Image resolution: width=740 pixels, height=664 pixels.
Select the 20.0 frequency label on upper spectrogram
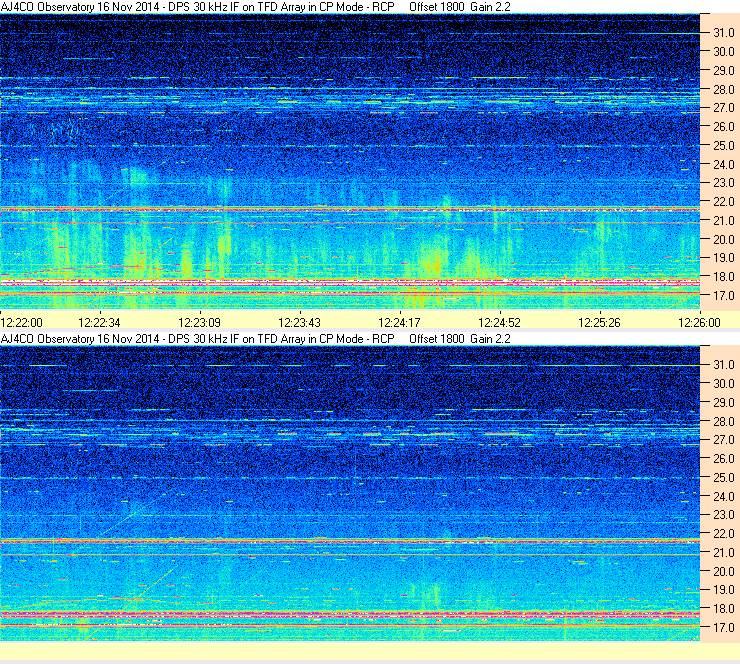click(724, 240)
